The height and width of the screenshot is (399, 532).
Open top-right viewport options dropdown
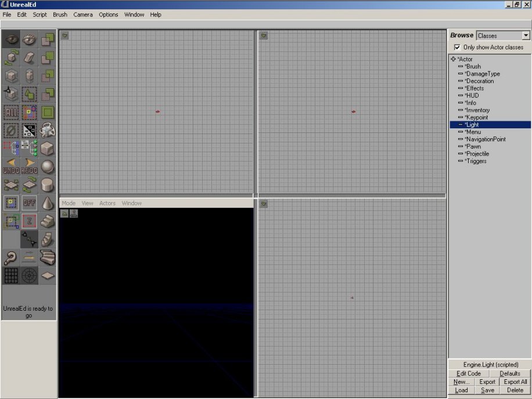264,35
